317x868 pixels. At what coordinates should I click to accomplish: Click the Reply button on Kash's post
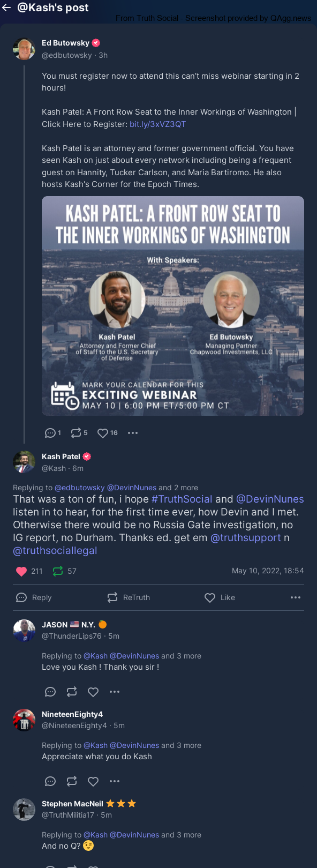[x=34, y=597]
